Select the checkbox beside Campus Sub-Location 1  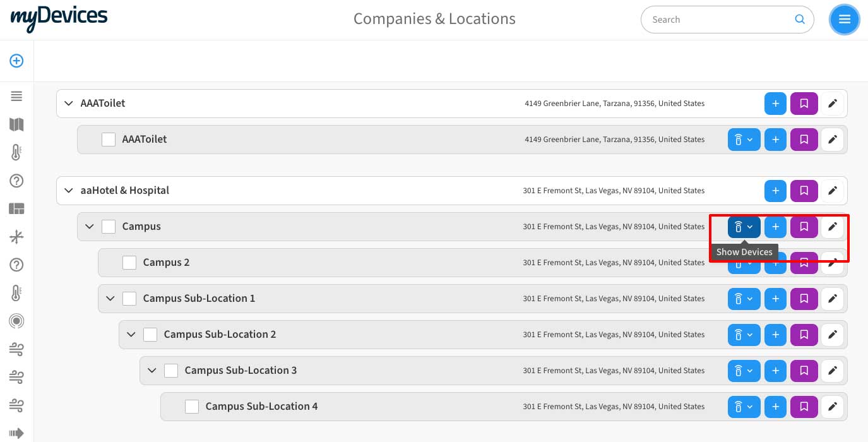(x=129, y=298)
